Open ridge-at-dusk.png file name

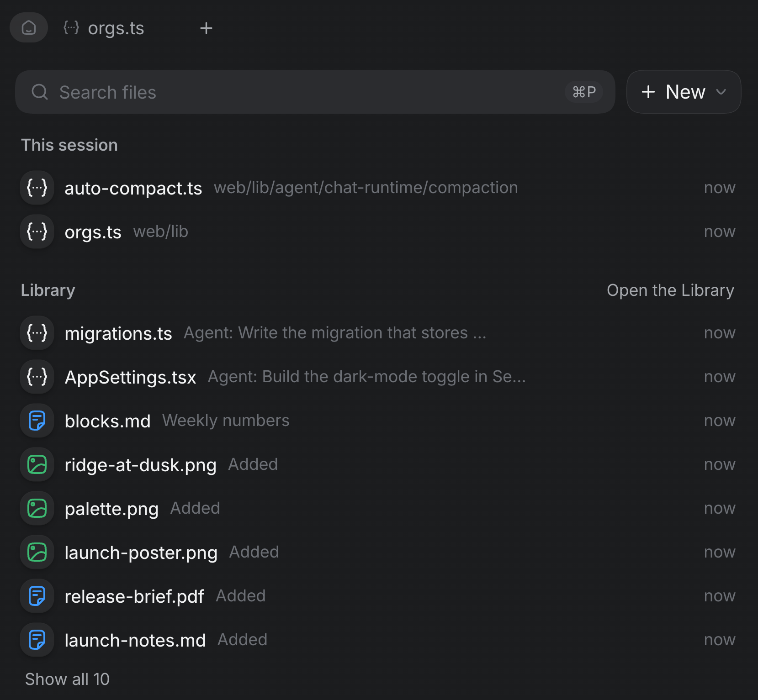tap(140, 465)
